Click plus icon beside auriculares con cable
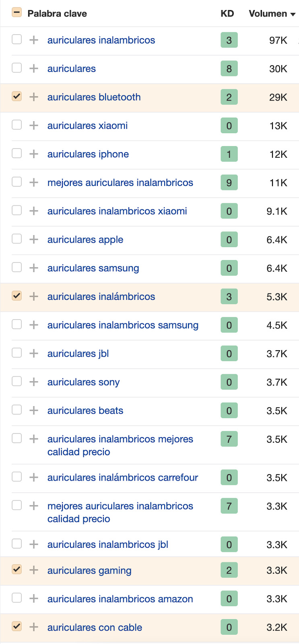Viewport: 299px width, 644px height. (34, 627)
